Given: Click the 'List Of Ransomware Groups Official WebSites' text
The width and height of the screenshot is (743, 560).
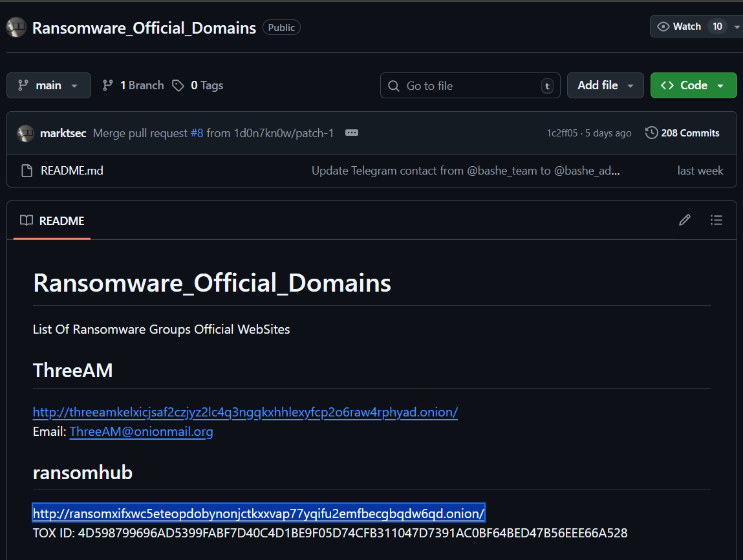Looking at the screenshot, I should click(x=161, y=329).
